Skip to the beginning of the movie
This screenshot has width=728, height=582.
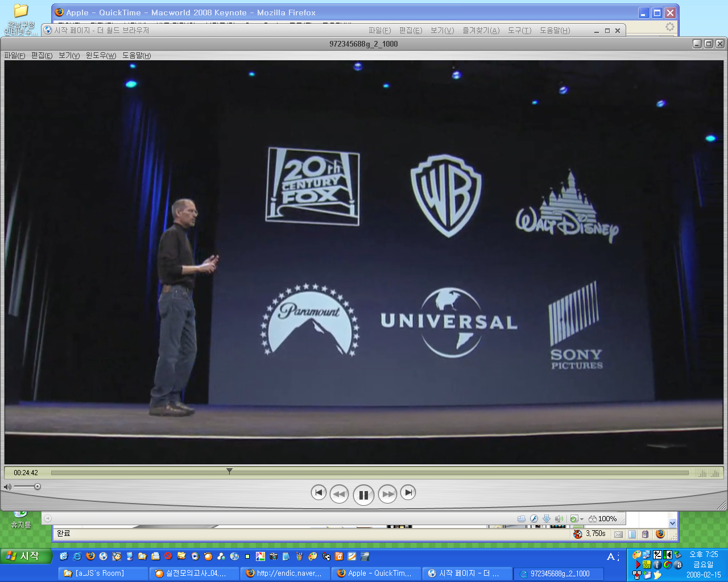tap(318, 492)
